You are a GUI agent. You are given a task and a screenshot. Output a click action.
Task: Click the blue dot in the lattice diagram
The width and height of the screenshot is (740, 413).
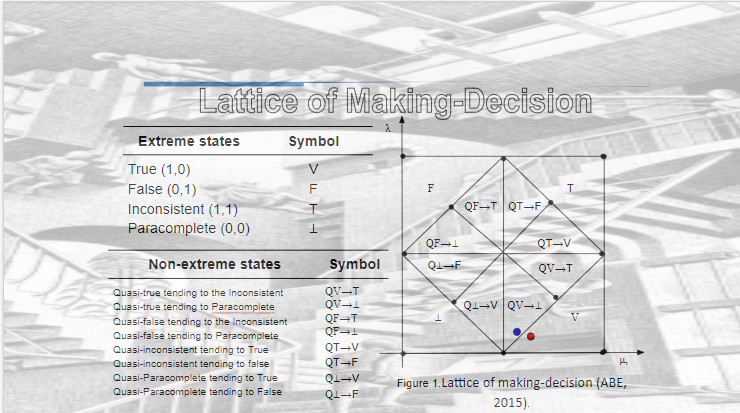tap(517, 332)
